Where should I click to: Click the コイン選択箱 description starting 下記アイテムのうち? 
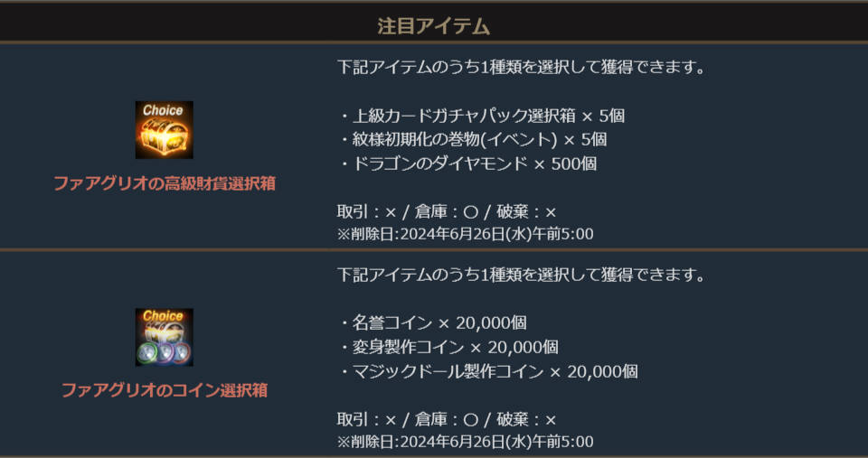520,274
